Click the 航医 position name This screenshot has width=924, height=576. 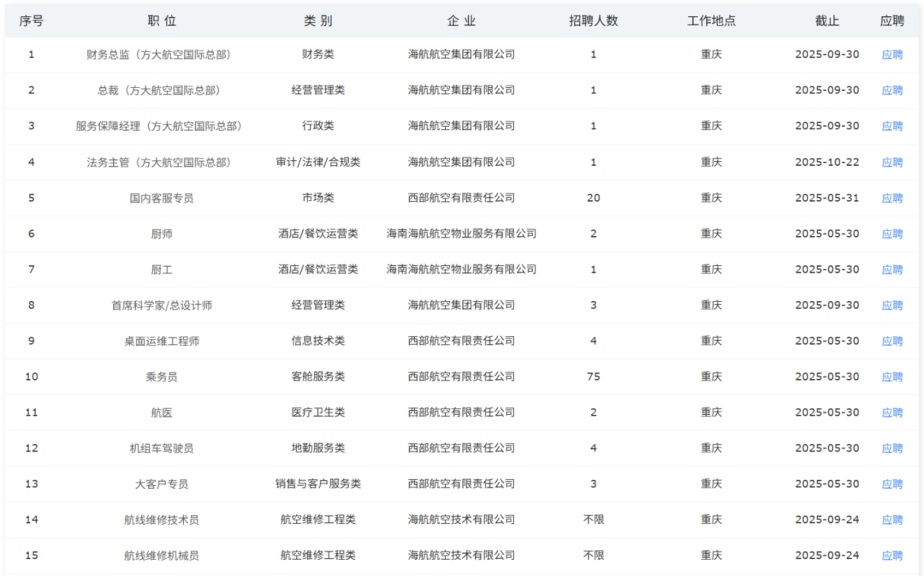coord(162,413)
